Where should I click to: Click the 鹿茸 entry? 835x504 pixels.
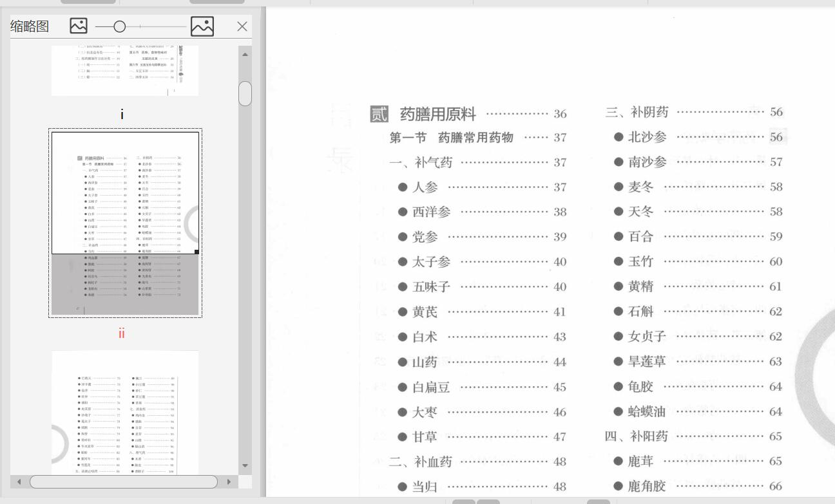698,461
